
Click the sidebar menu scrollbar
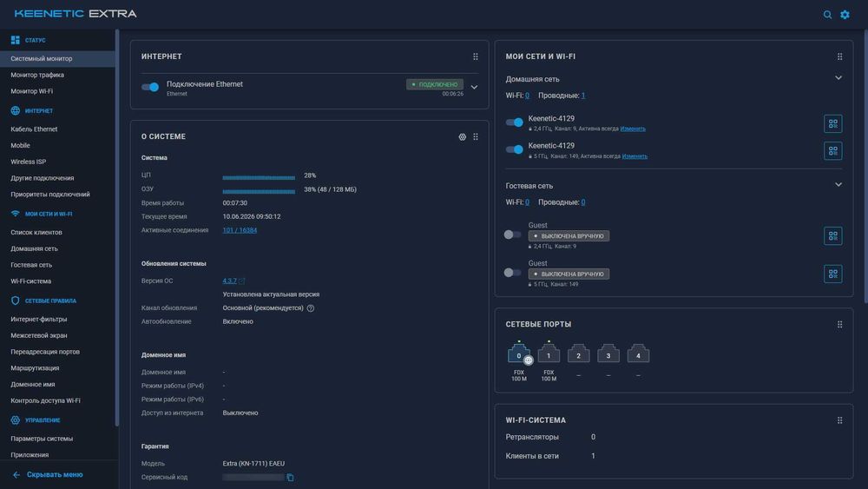pos(117,227)
